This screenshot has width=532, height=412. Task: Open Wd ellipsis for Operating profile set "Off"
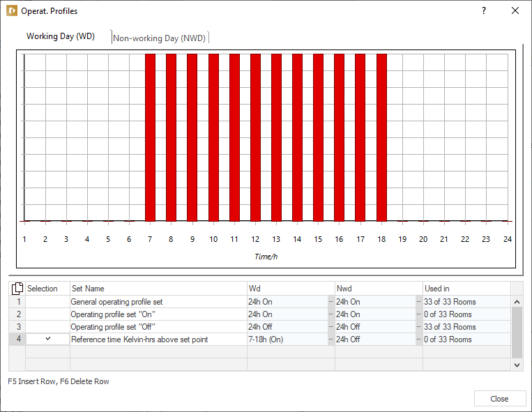[330, 326]
